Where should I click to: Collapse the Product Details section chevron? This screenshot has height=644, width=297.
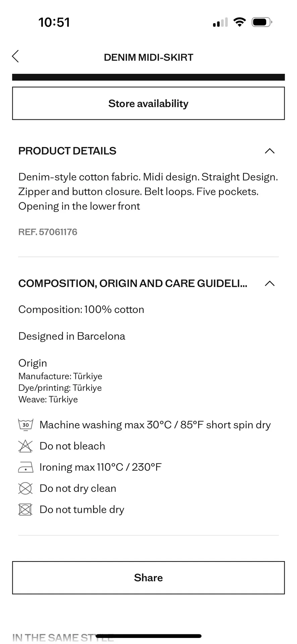tap(270, 151)
